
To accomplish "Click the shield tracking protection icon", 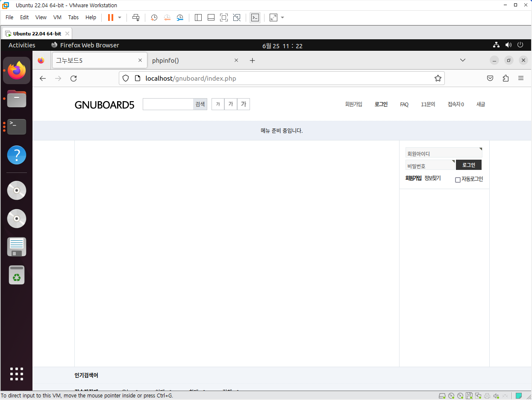I will [126, 79].
